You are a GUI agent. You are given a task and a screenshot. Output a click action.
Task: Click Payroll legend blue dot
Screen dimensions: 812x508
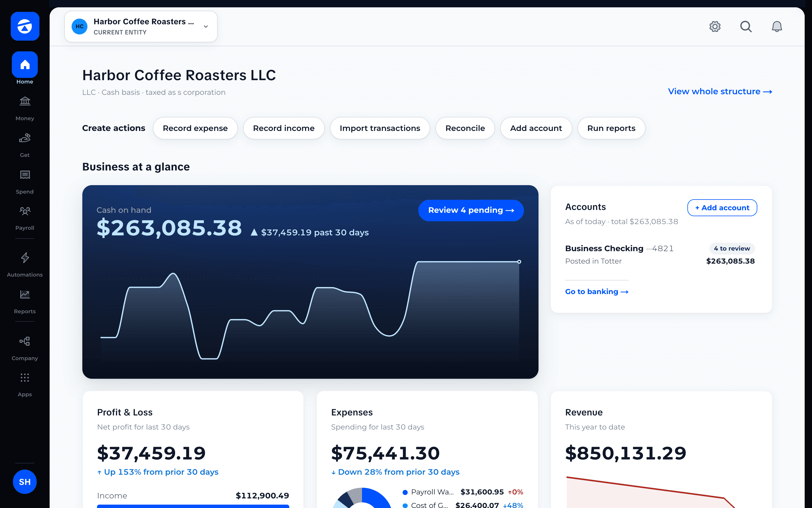(x=405, y=492)
